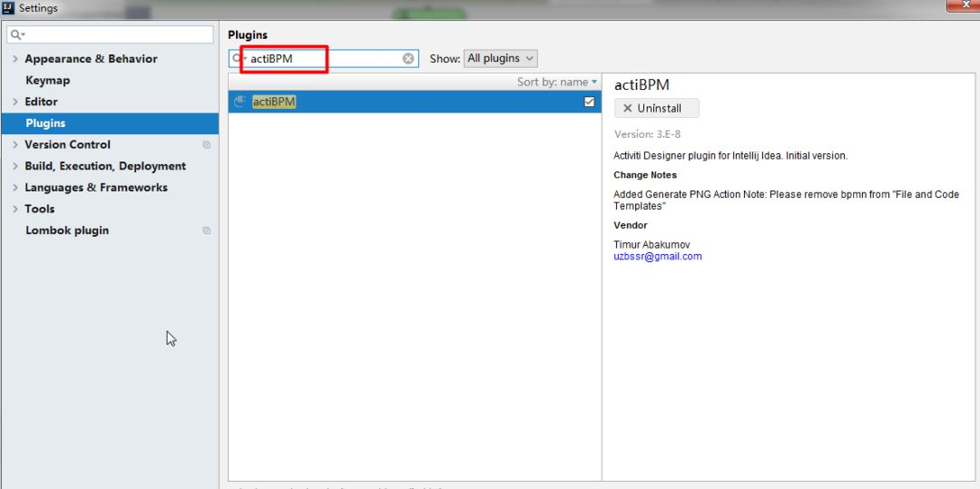980x489 pixels.
Task: Click the settings search magnifier icon
Action: coord(16,35)
